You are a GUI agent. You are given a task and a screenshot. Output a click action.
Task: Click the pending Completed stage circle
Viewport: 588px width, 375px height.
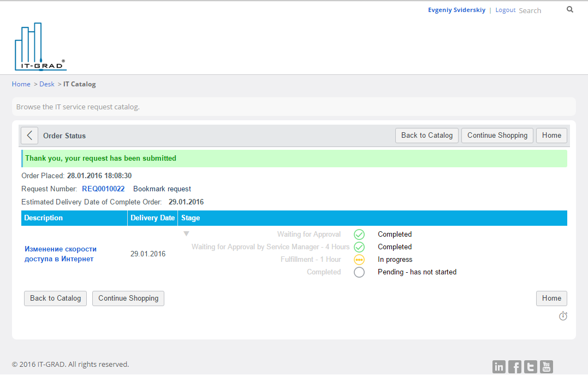tap(359, 272)
